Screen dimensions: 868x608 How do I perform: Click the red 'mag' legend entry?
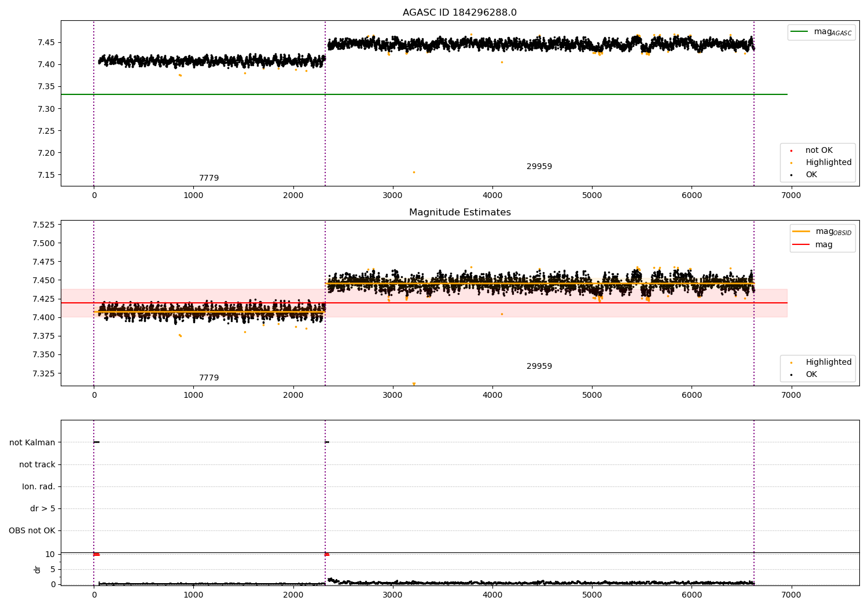point(812,245)
